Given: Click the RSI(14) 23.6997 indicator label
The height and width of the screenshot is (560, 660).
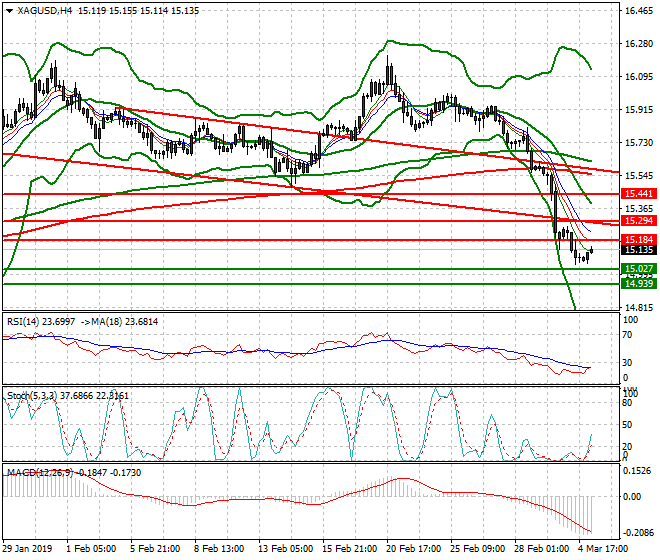Looking at the screenshot, I should click(x=41, y=322).
